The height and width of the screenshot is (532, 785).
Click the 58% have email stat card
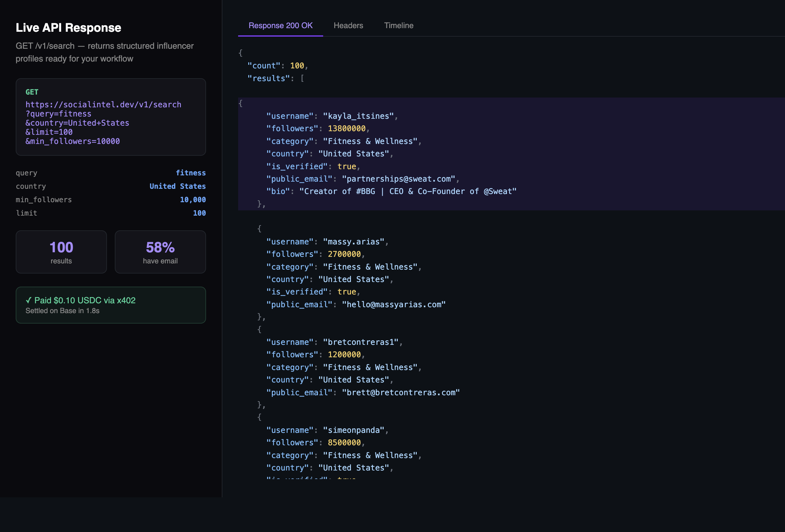pyautogui.click(x=160, y=252)
